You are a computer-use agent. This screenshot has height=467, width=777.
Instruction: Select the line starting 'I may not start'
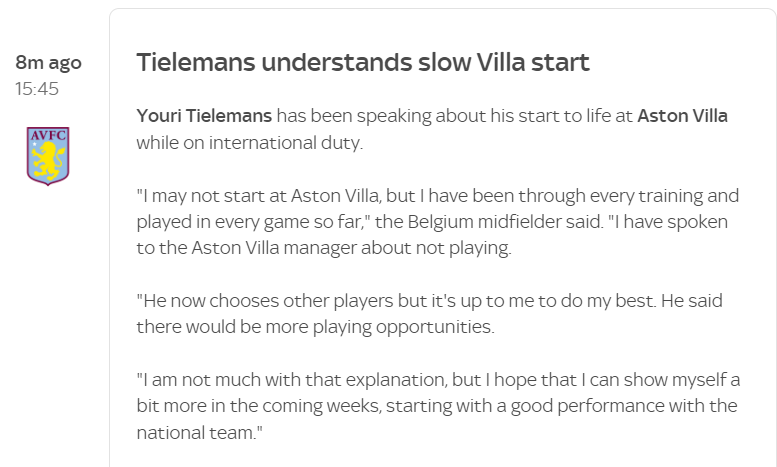(x=438, y=195)
